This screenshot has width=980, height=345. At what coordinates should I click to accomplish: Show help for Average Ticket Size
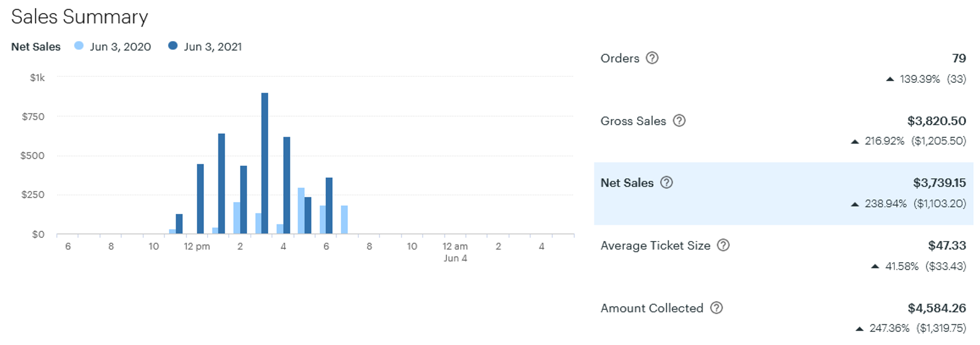pos(723,245)
